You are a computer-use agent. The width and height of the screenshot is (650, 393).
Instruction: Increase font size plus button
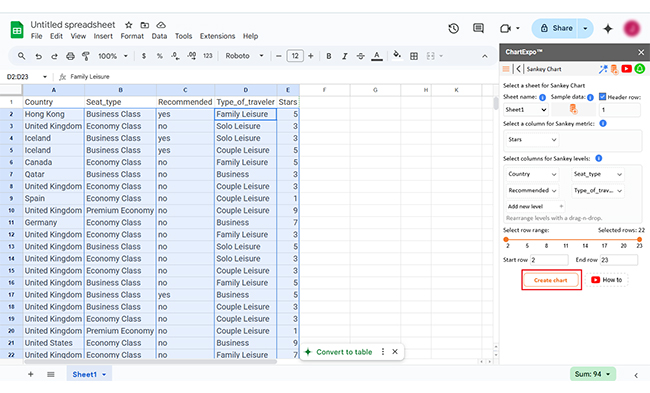[x=310, y=56]
